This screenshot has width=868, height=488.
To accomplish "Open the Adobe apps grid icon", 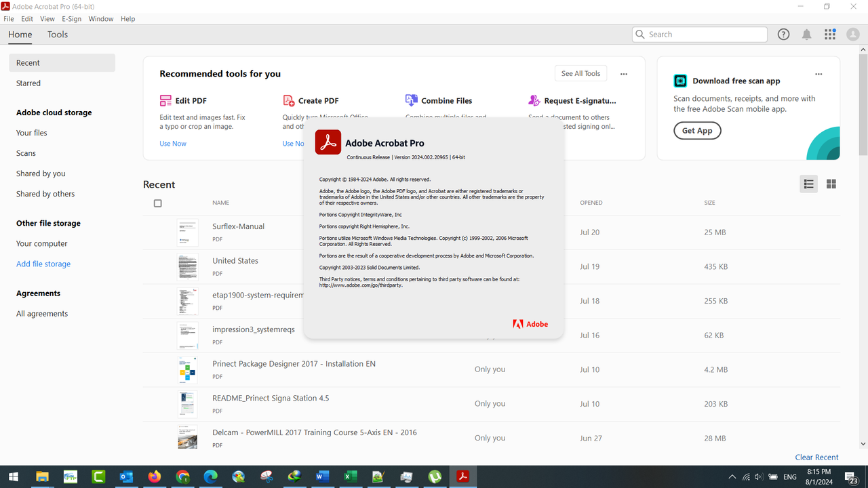I will (830, 35).
